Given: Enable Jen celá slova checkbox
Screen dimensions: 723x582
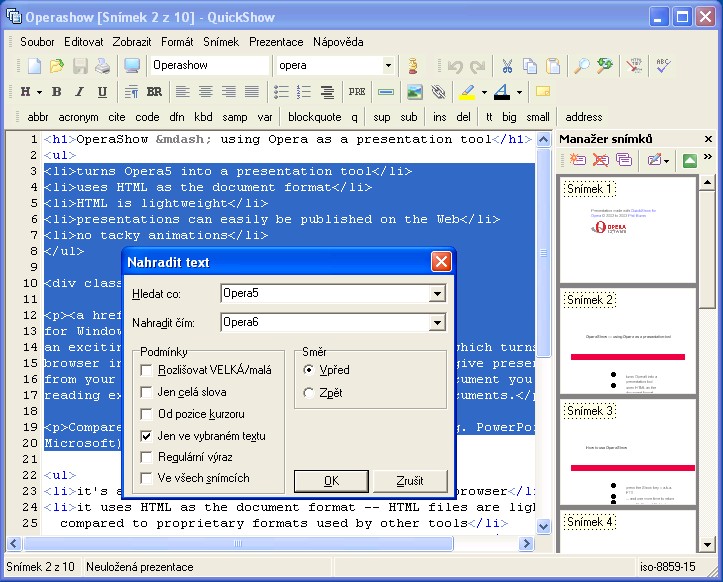Looking at the screenshot, I should tap(146, 392).
